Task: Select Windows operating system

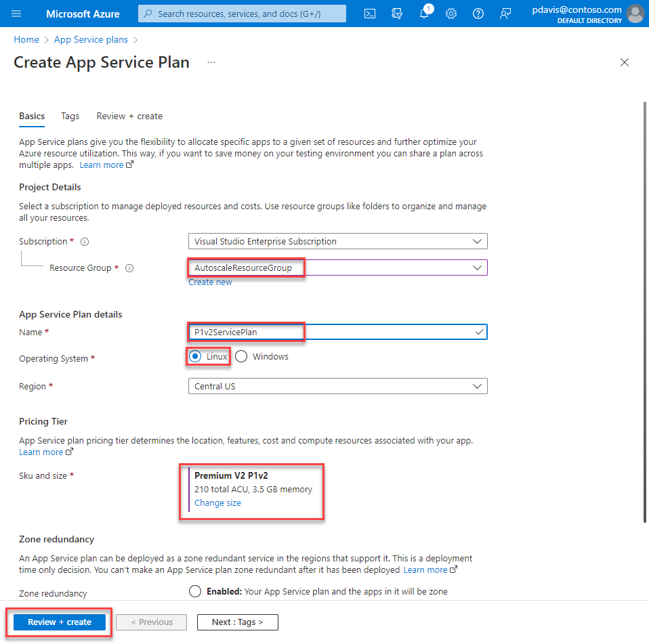Action: pyautogui.click(x=241, y=357)
